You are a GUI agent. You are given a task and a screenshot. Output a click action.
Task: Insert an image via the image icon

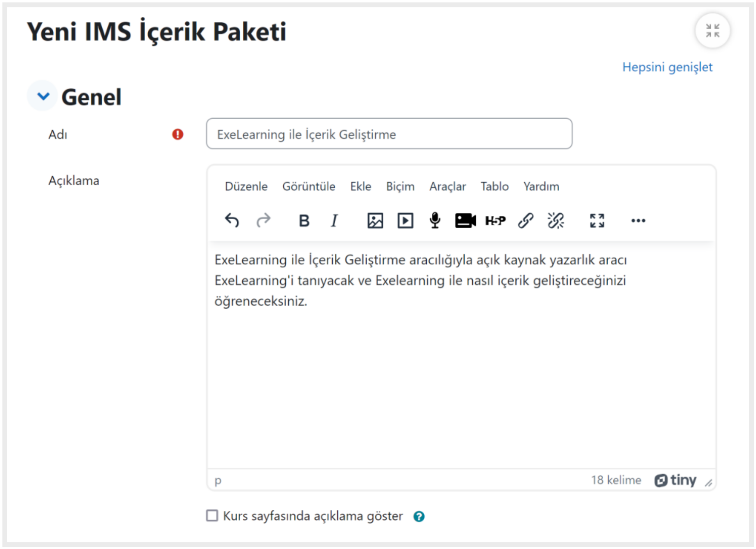[x=375, y=221]
